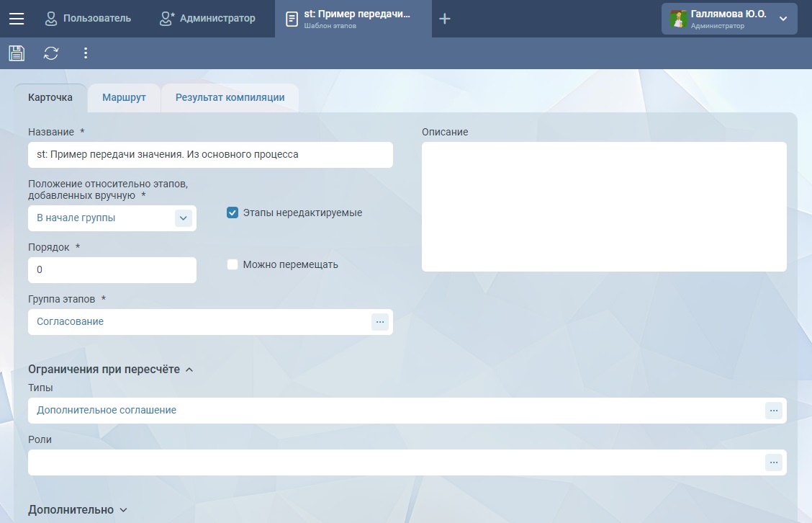Enable Можно перемещать checkbox

tap(233, 264)
